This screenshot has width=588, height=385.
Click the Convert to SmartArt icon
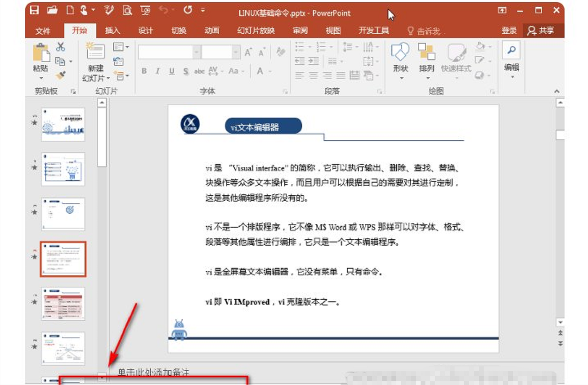pyautogui.click(x=368, y=76)
